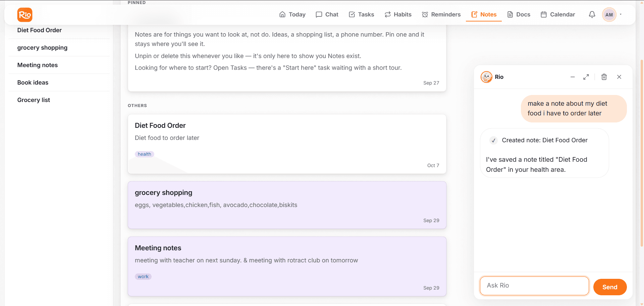This screenshot has height=306, width=644.
Task: Click the Oct 7 date on Diet Food Order
Action: (x=433, y=165)
